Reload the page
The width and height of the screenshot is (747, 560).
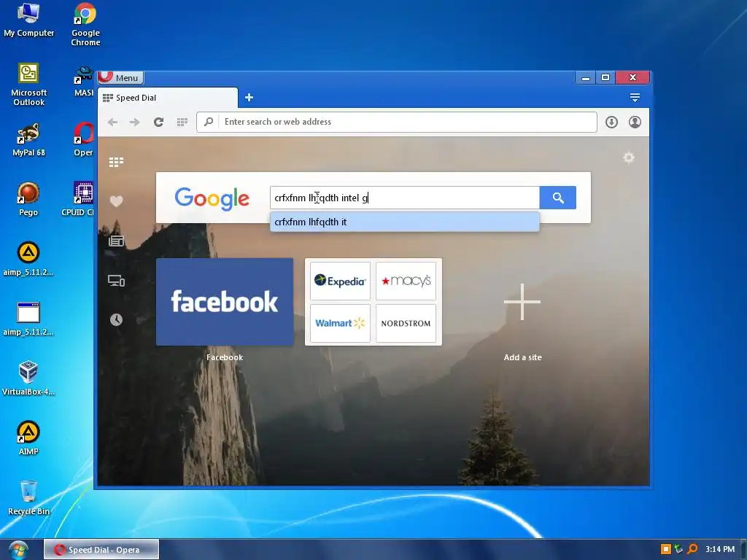click(x=158, y=122)
